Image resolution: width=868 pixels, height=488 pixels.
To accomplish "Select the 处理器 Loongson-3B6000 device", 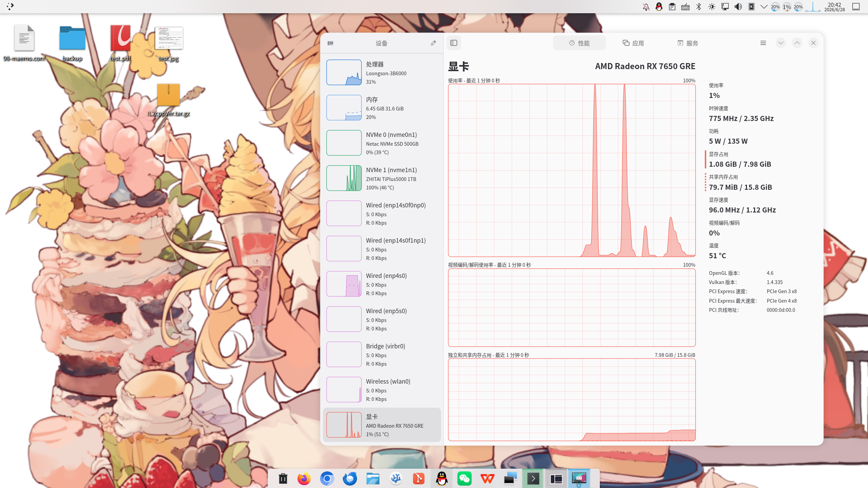I will (x=382, y=73).
